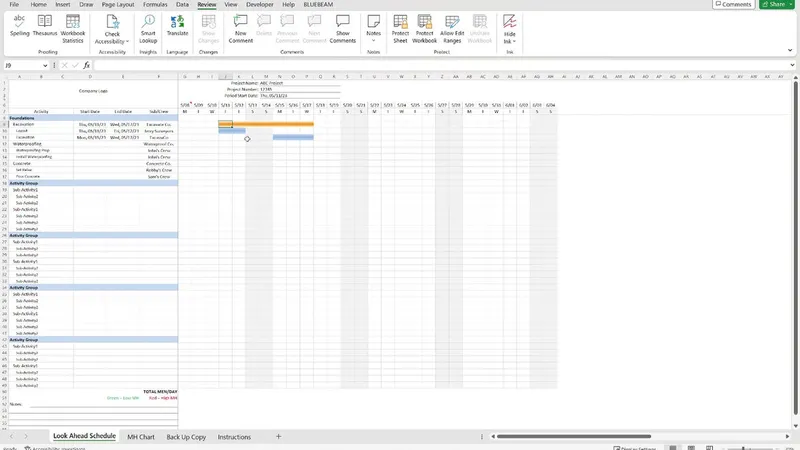800x450 pixels.
Task: Expand the Check Accessibility dropdown arrow
Action: (127, 41)
